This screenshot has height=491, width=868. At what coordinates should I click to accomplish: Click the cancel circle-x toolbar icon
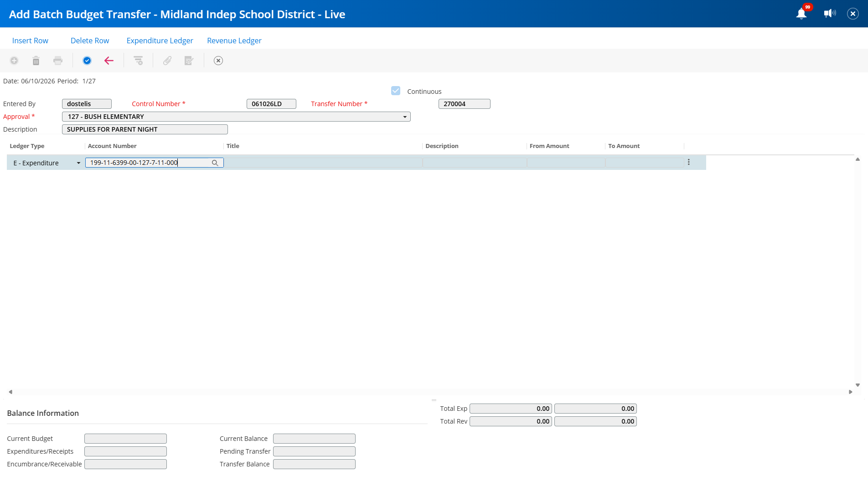click(x=218, y=61)
